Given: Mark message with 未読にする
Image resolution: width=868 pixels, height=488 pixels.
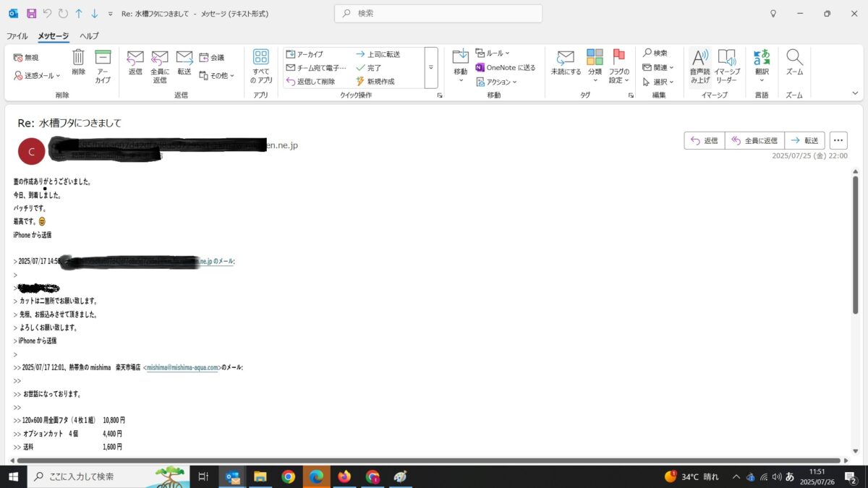Looking at the screenshot, I should tap(566, 63).
